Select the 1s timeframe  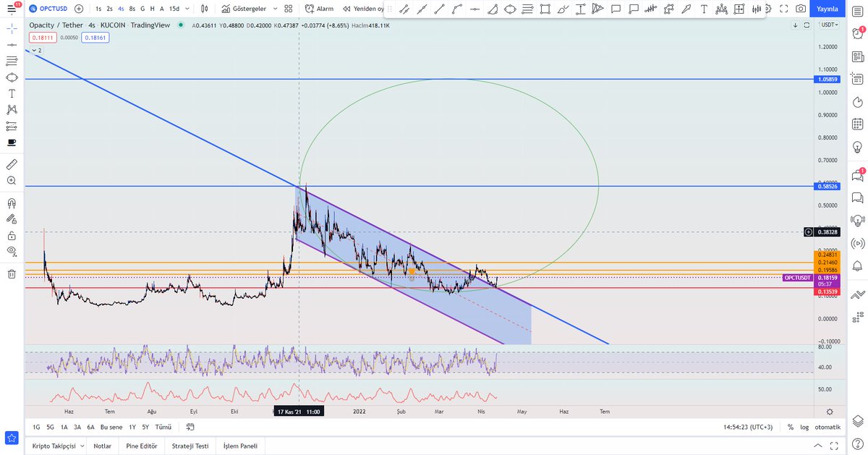98,9
